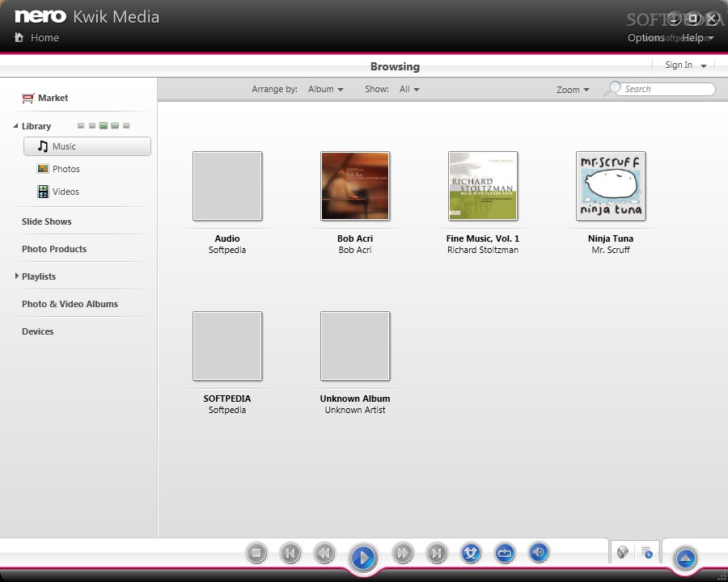Open Slide Shows in the sidebar
This screenshot has width=728, height=582.
46,221
